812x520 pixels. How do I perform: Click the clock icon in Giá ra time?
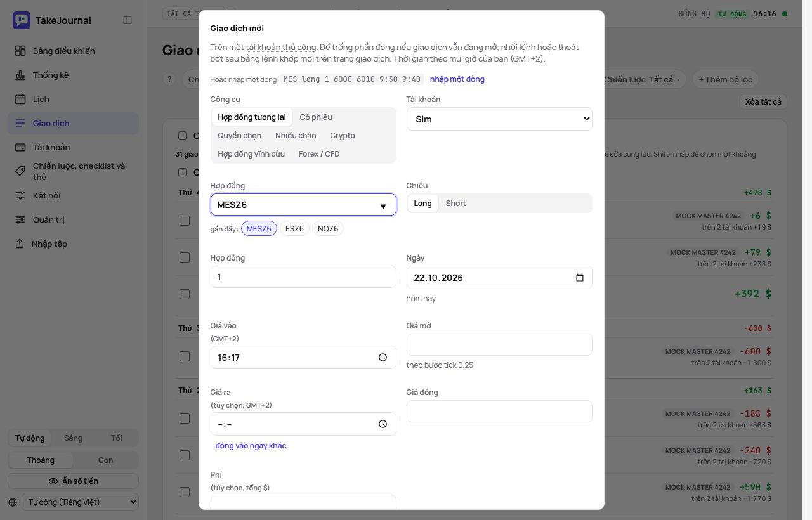coord(383,424)
